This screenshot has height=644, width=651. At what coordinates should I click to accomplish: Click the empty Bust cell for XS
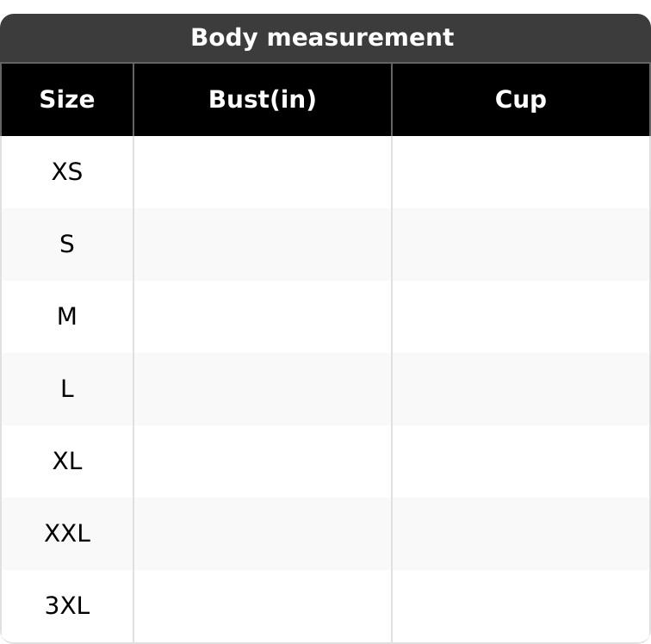point(263,172)
